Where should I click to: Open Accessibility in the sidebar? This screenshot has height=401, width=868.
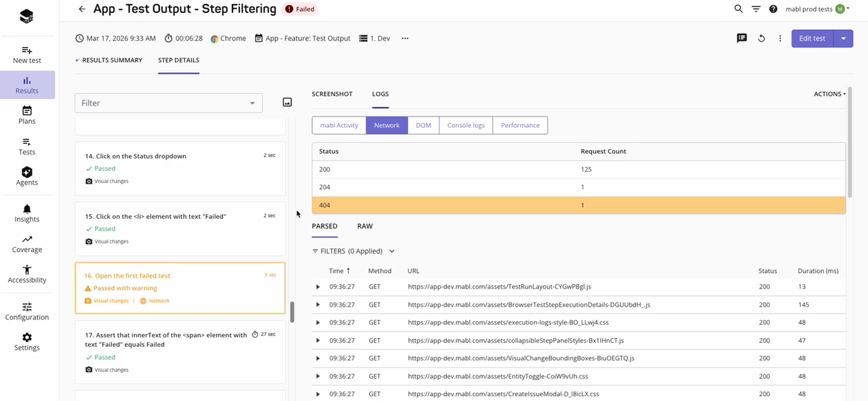[x=27, y=274]
